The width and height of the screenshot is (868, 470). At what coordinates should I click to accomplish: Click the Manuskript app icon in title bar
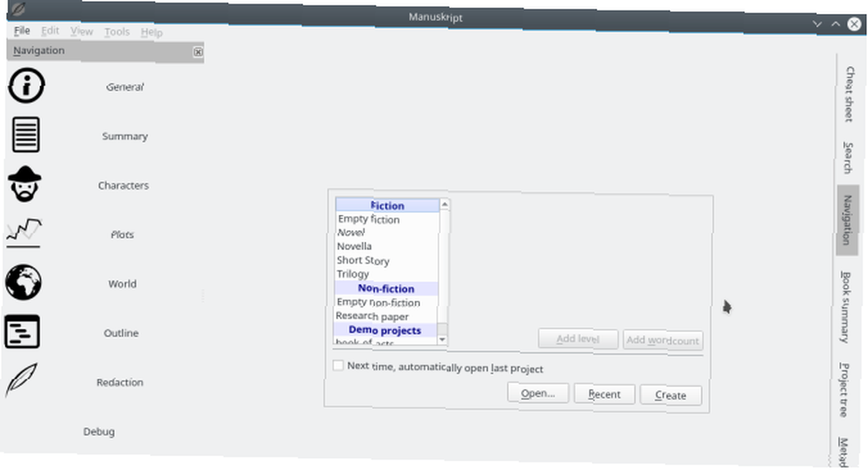(x=18, y=9)
